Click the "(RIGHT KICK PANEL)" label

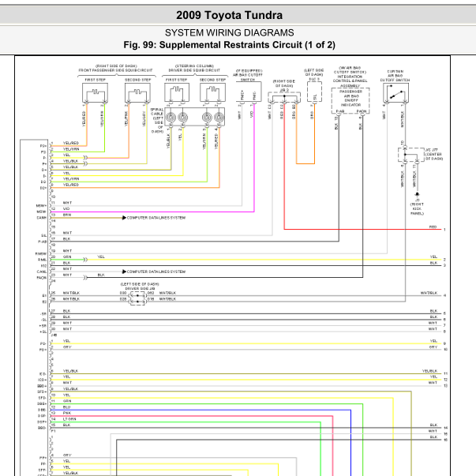coord(417,209)
